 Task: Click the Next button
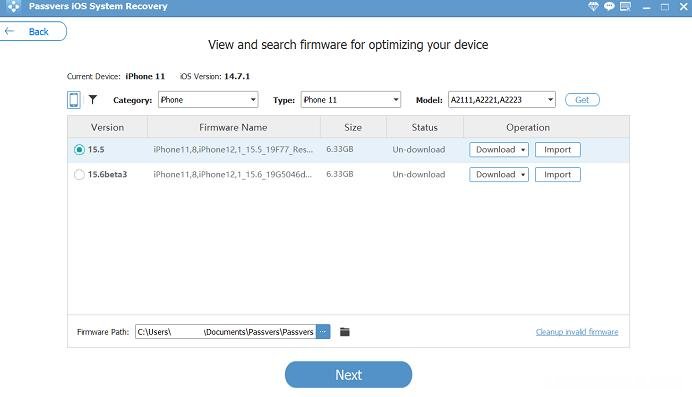pos(349,375)
